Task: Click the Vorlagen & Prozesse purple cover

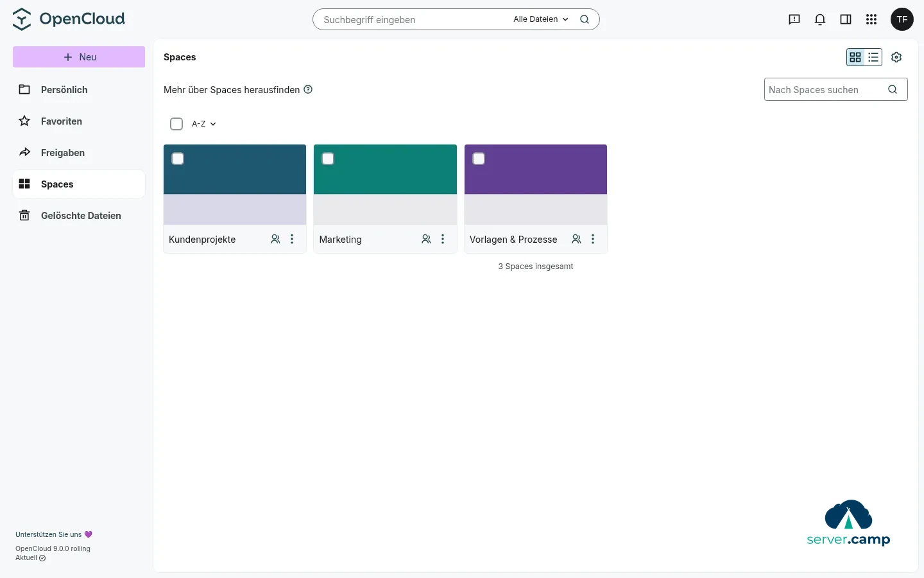Action: click(536, 170)
